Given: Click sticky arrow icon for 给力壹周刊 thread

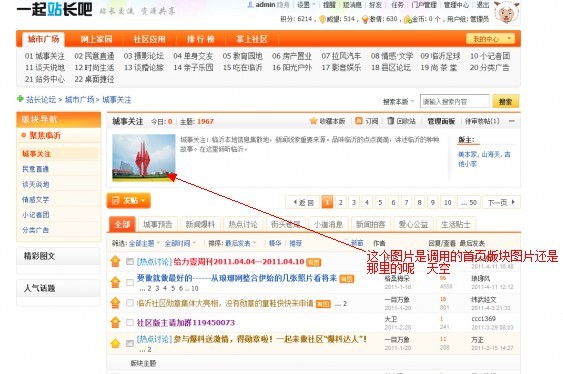Looking at the screenshot, I should tap(115, 261).
